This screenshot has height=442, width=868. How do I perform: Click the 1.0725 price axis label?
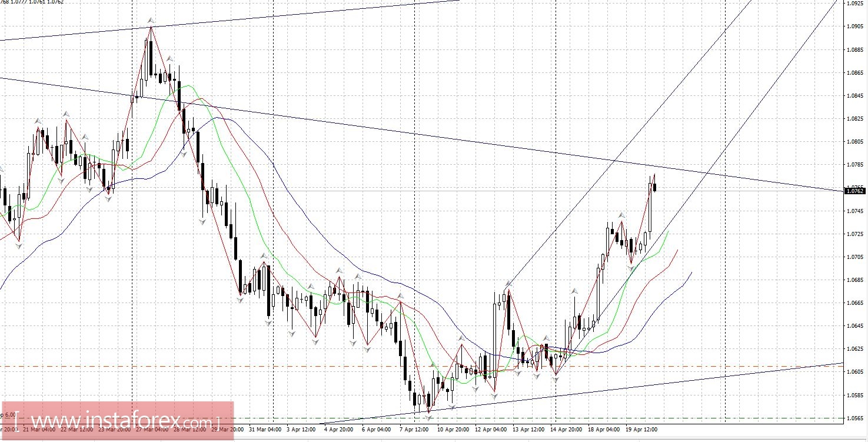pos(855,234)
